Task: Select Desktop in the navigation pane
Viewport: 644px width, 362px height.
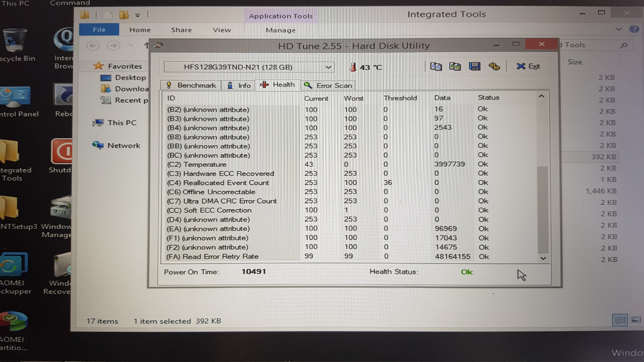Action: pos(123,78)
